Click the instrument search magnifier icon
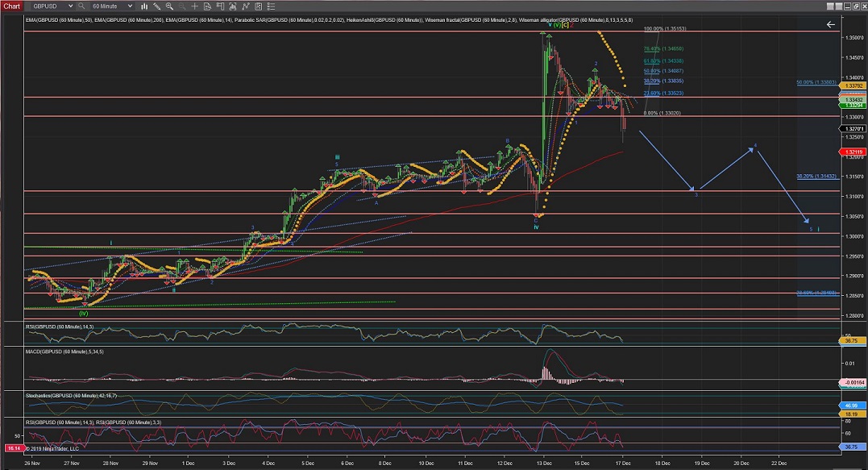Viewport: 868px width, 470px height. point(81,6)
